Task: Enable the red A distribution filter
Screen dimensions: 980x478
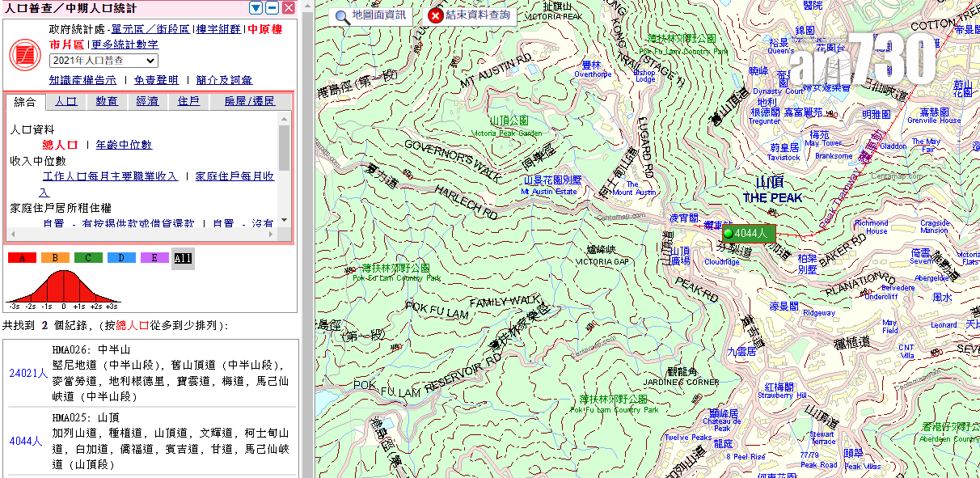Action: click(x=21, y=257)
